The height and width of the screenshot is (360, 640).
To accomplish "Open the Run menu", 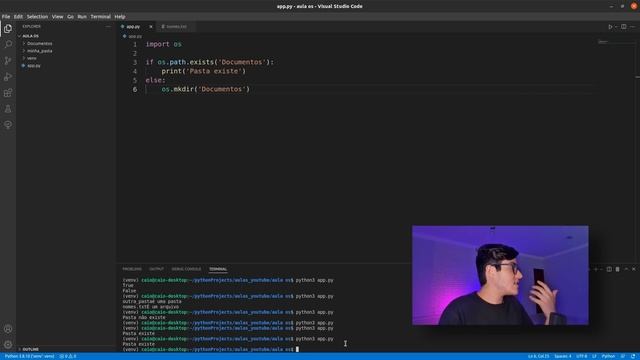I will coord(82,17).
